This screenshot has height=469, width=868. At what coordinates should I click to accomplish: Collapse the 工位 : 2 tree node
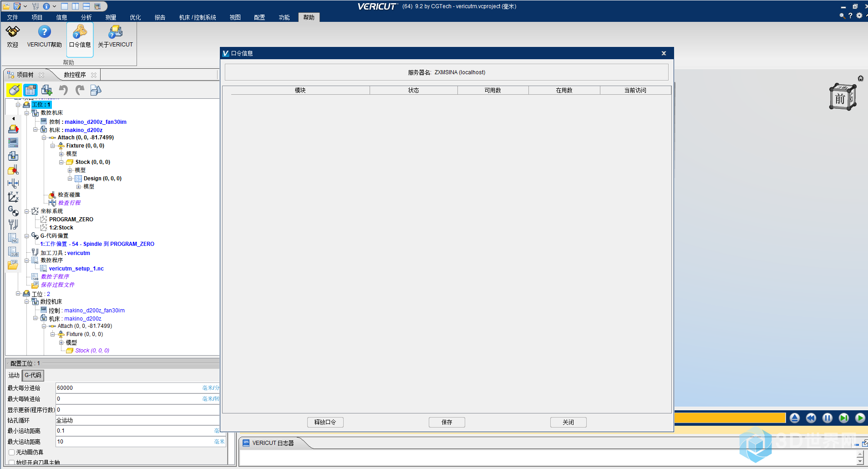pyautogui.click(x=18, y=294)
